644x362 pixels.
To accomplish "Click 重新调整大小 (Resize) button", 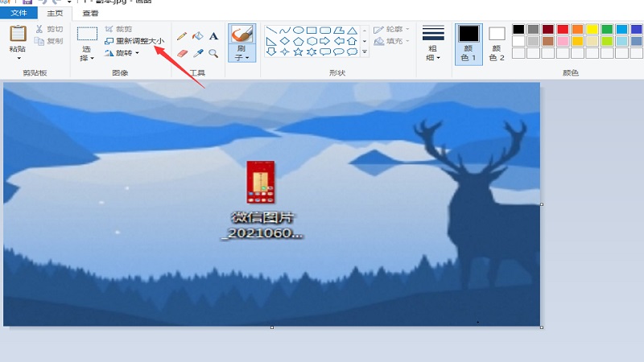I will coord(134,41).
